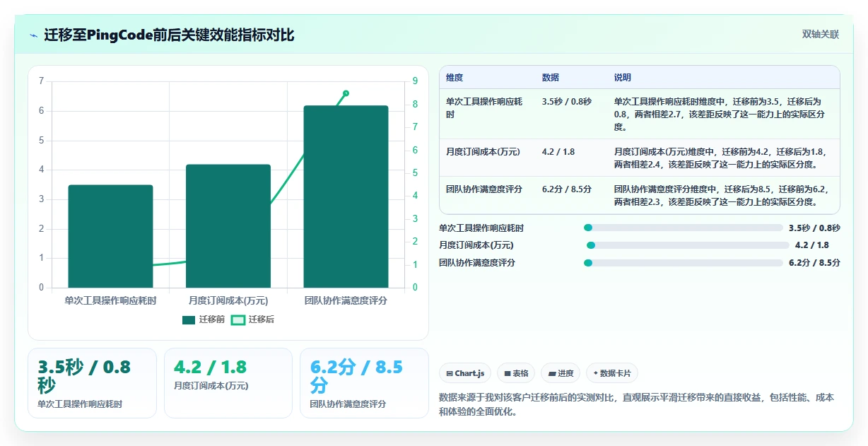The width and height of the screenshot is (868, 446).
Task: Click the footnote beginning 数据来源于我对该客户
Action: pos(636,405)
